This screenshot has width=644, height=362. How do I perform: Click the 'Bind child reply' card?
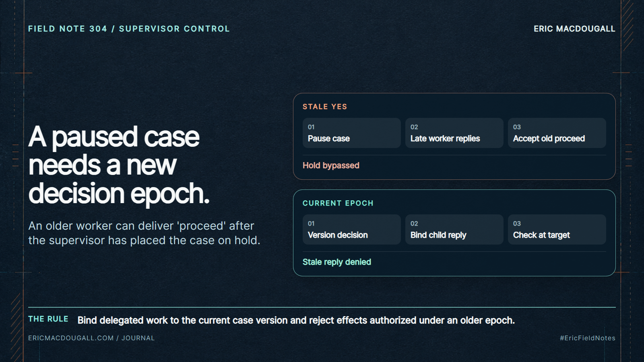coord(454,229)
